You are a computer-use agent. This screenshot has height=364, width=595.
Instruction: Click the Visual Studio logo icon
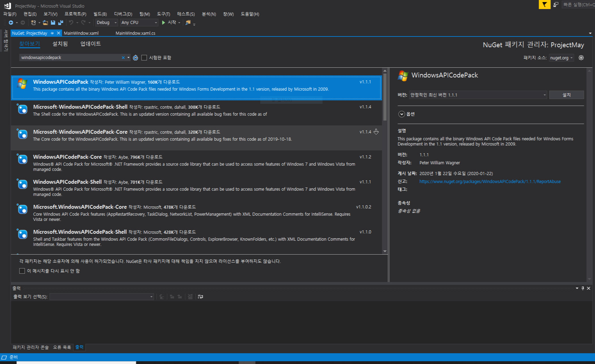click(7, 6)
